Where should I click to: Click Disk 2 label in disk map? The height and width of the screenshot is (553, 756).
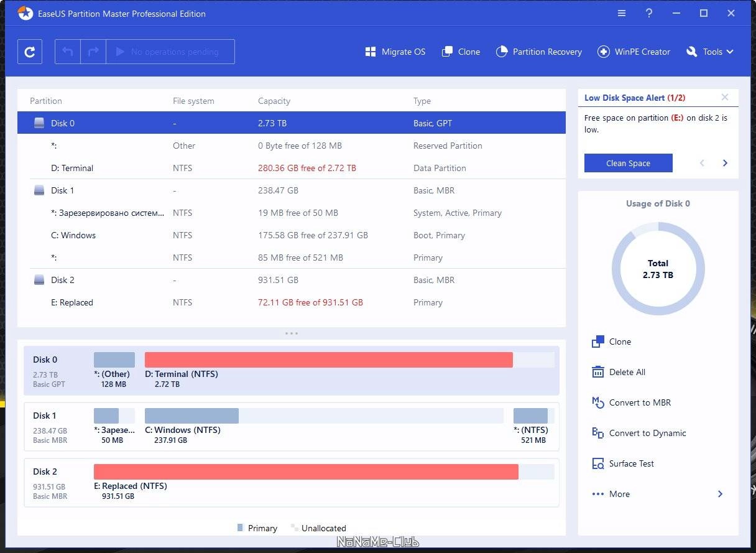tap(45, 472)
